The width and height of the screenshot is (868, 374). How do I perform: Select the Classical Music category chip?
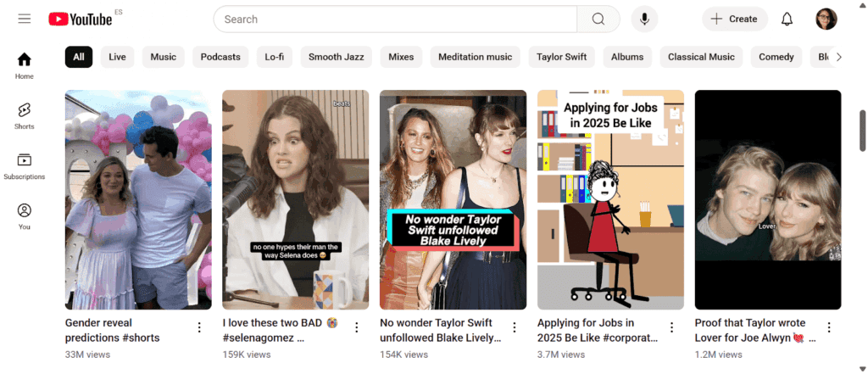click(x=701, y=57)
